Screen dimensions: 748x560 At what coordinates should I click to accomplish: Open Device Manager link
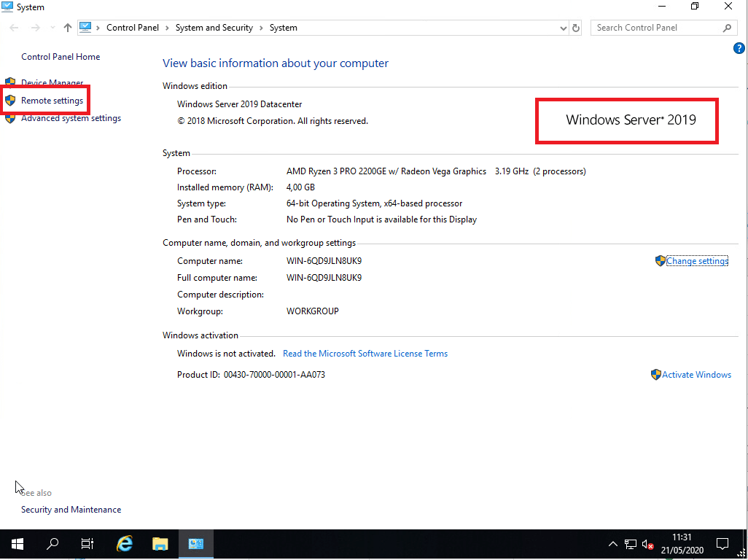(52, 83)
